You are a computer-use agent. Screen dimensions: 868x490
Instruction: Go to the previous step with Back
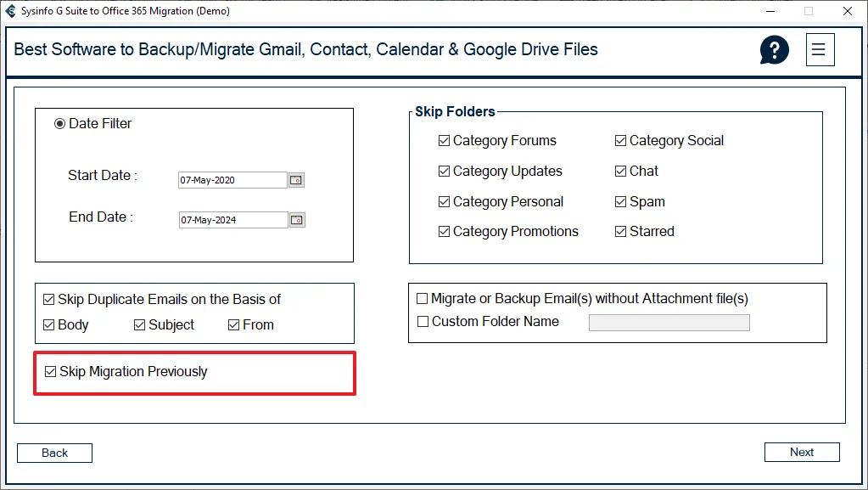pos(55,453)
